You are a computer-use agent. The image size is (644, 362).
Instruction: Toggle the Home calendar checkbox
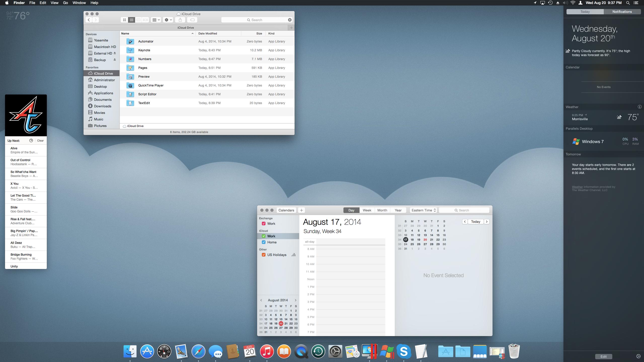coord(263,242)
